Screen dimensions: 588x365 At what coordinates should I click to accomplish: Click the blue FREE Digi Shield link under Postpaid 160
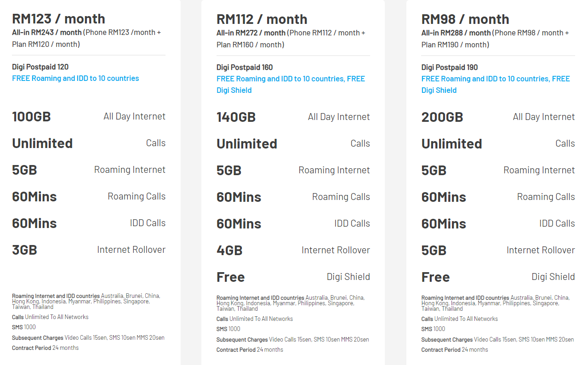coord(234,90)
